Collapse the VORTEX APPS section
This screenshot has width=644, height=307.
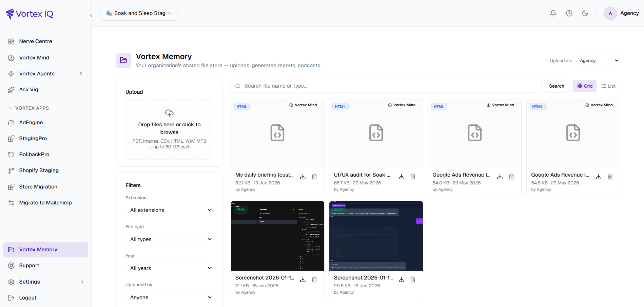(x=28, y=108)
